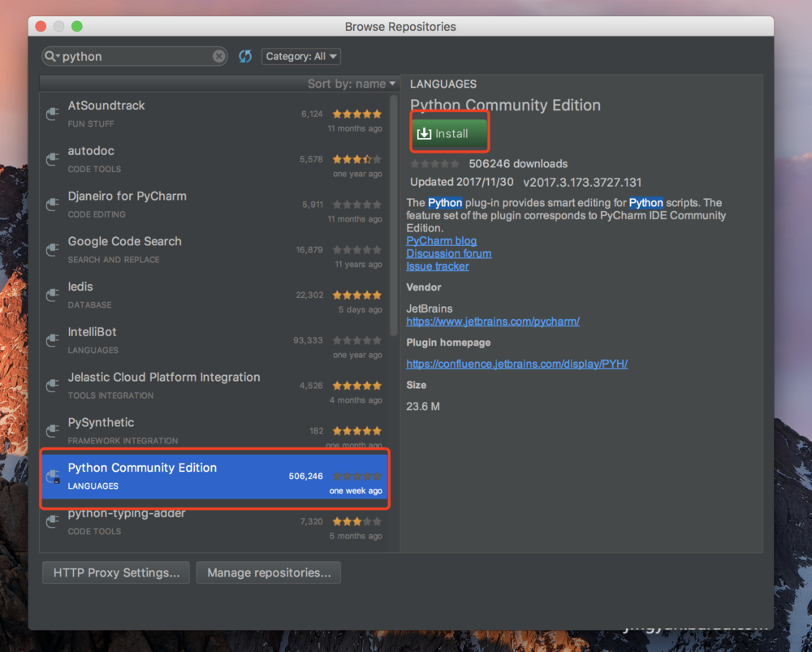This screenshot has height=652, width=812.
Task: Open the Issue tracker link
Action: pyautogui.click(x=438, y=266)
